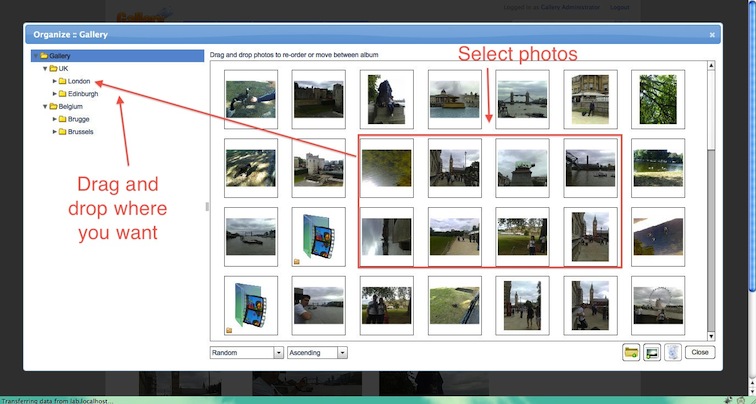Select the green tree leaves thumbnail
The image size is (756, 404).
(x=658, y=99)
